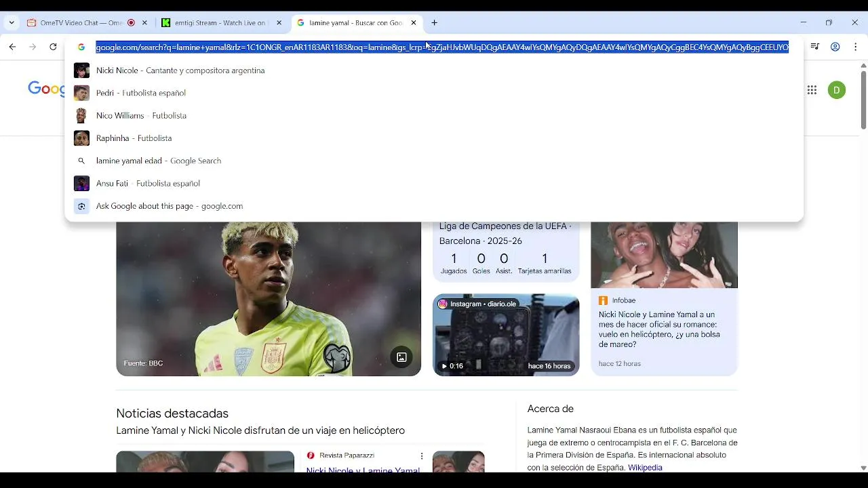868x488 pixels.
Task: Reload the current page
Action: (53, 47)
